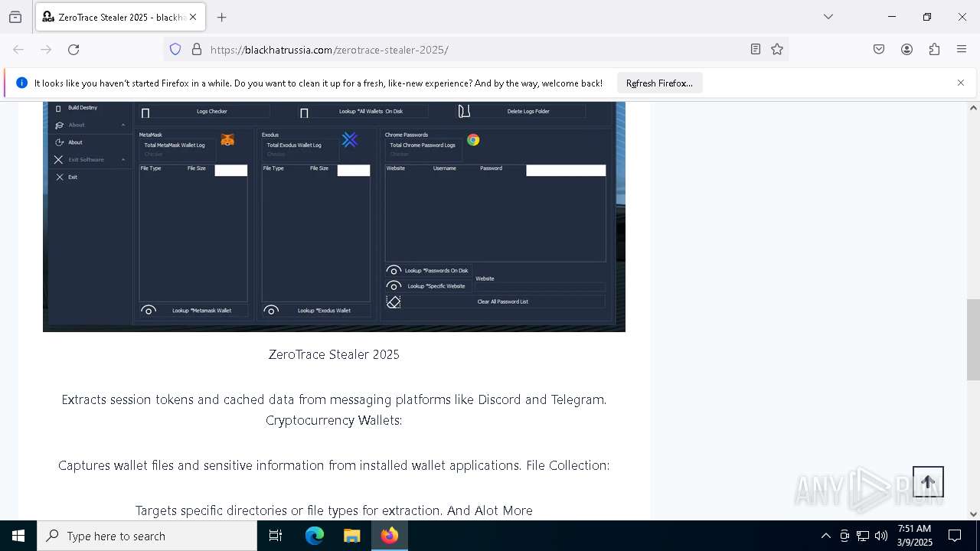Click the Meet Now camera tray icon
This screenshot has width=980, height=551.
(x=844, y=536)
